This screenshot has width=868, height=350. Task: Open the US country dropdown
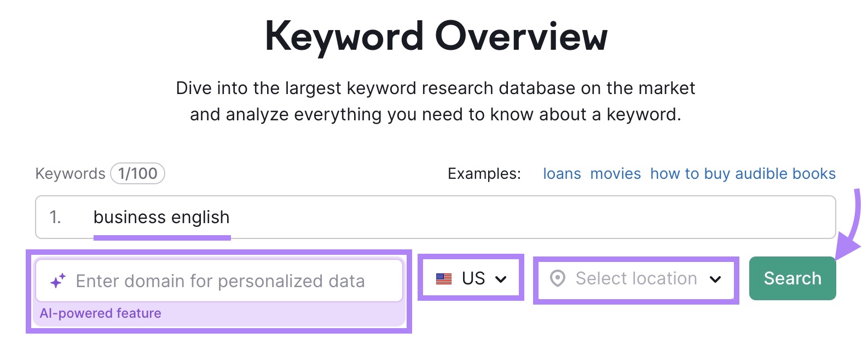coord(471,278)
